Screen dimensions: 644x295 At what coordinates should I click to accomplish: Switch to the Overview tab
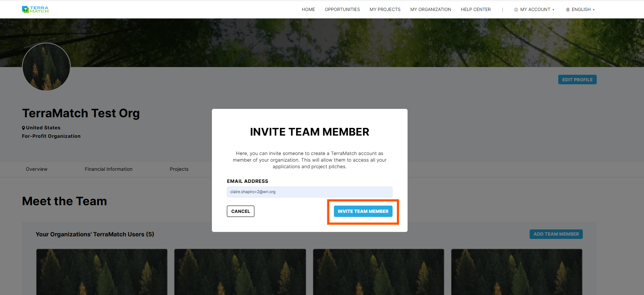37,169
